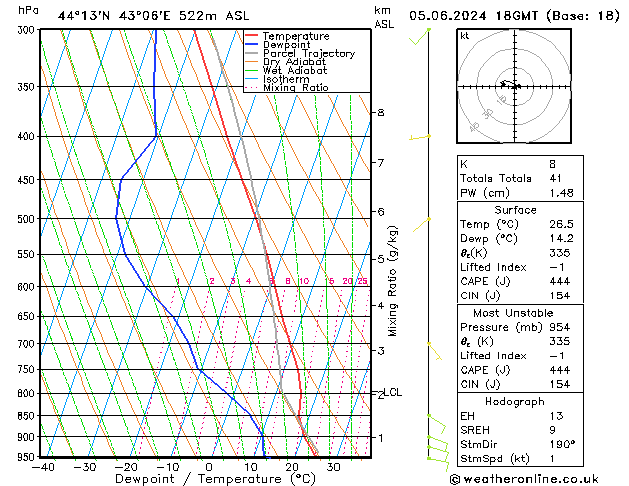
Task: Select the Dewpoint legend entry
Action: [284, 45]
